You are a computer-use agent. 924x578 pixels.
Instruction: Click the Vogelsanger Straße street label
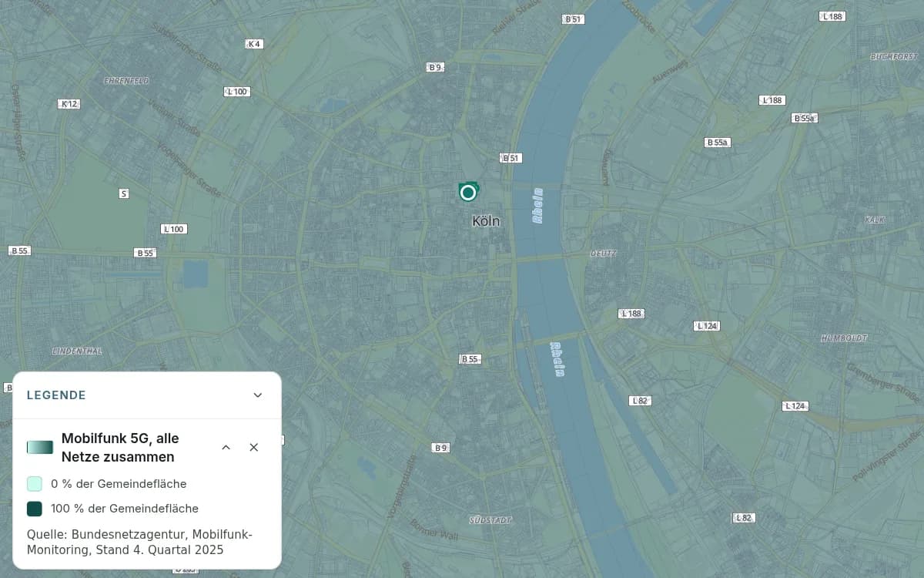click(189, 169)
